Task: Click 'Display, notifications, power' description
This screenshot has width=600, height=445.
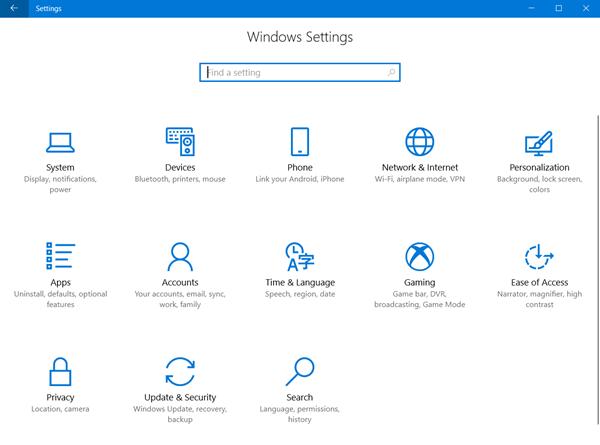Action: pos(60,184)
